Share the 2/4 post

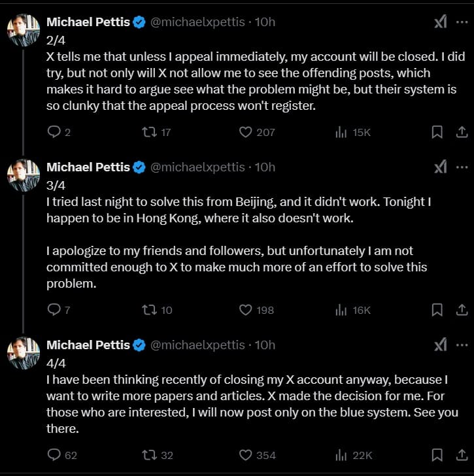point(461,132)
